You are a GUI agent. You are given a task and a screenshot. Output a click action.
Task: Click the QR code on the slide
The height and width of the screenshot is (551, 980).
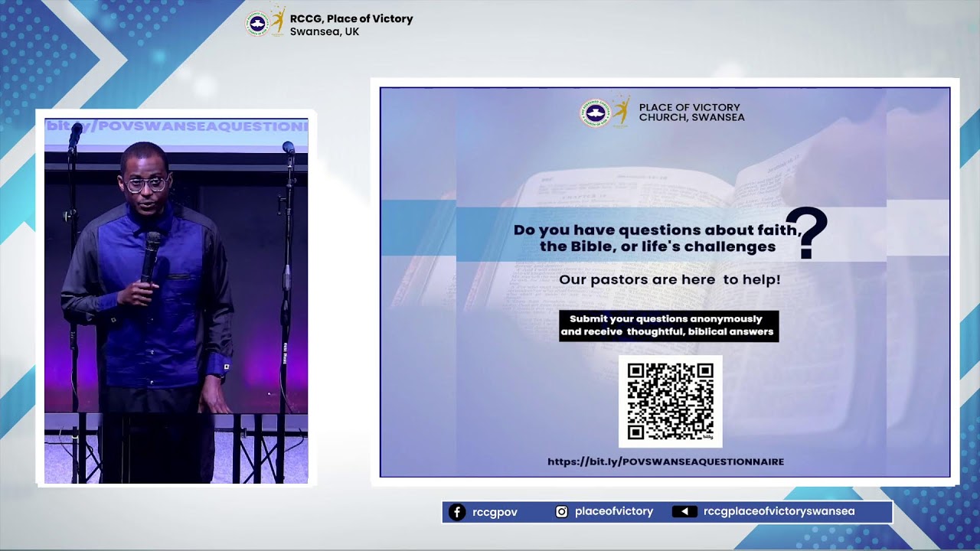click(671, 401)
